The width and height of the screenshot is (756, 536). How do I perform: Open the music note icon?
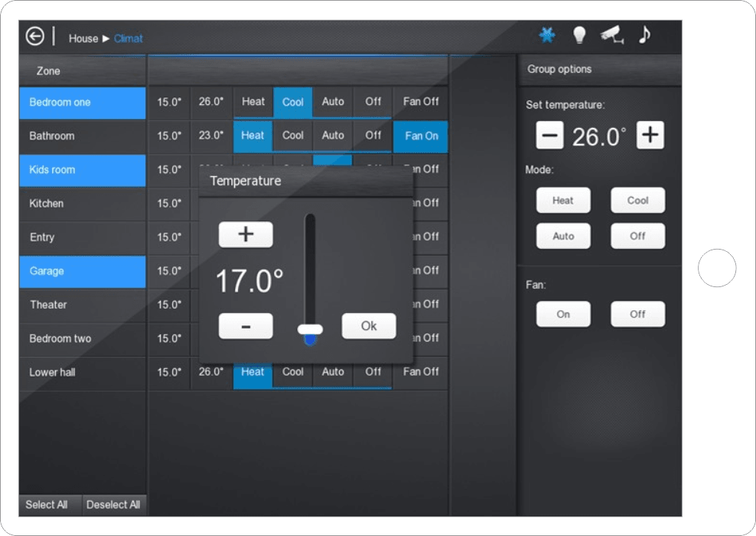tap(645, 35)
